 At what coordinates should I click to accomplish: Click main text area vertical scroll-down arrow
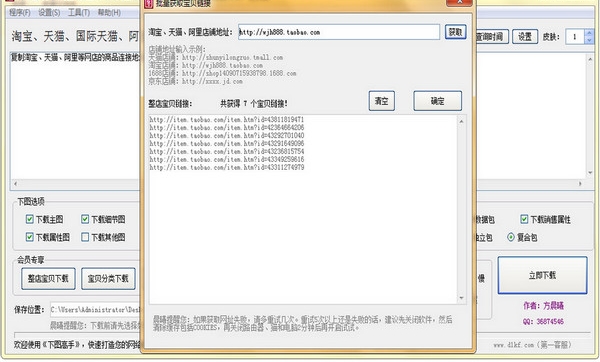590,173
